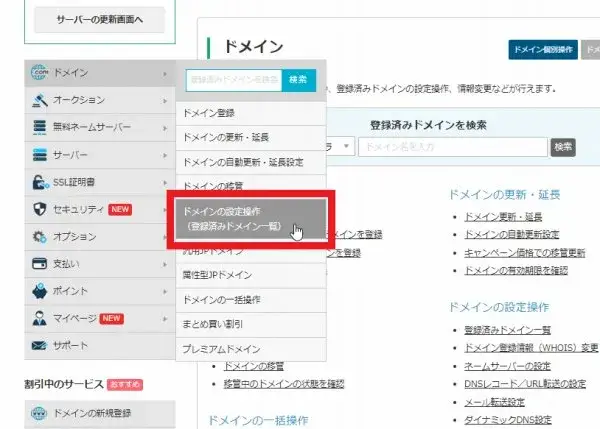The height and width of the screenshot is (429, 600).
Task: Open the キャンペーン価格での移管更新 link
Action: pos(525,253)
